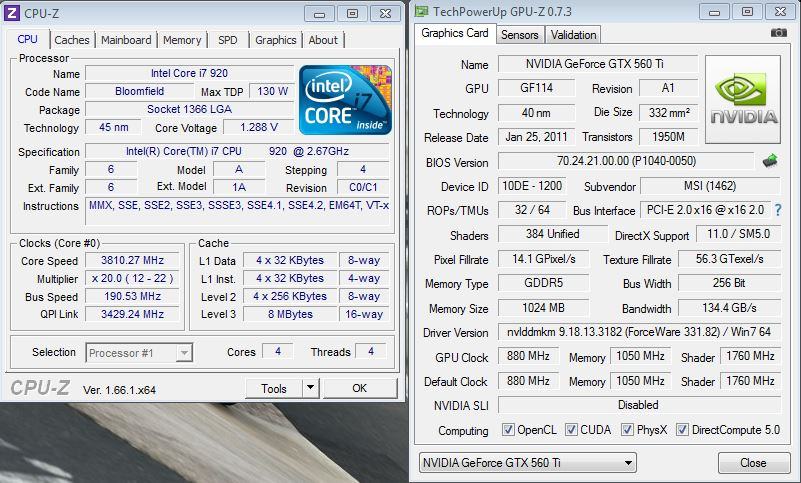801x483 pixels.
Task: Toggle the DirectCompute 5.0 checkbox
Action: tap(682, 429)
